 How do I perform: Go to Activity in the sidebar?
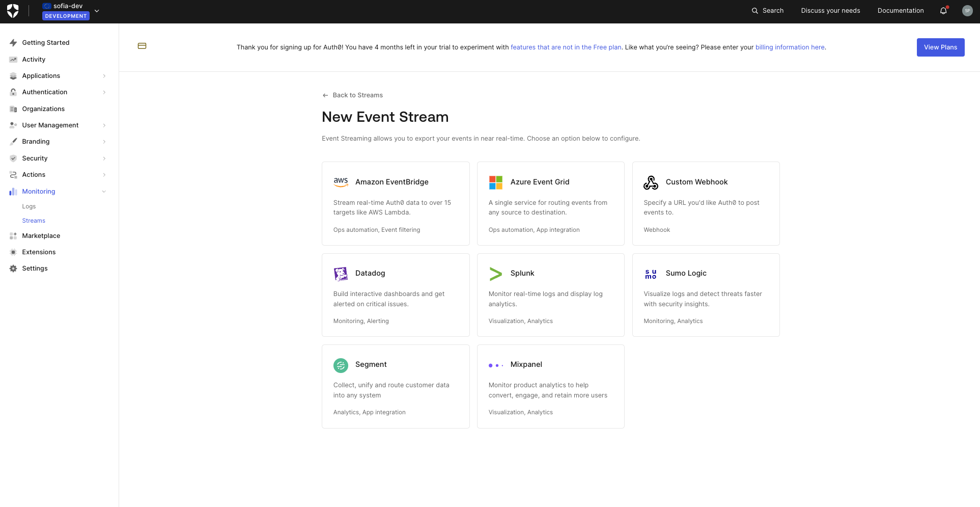tap(34, 60)
